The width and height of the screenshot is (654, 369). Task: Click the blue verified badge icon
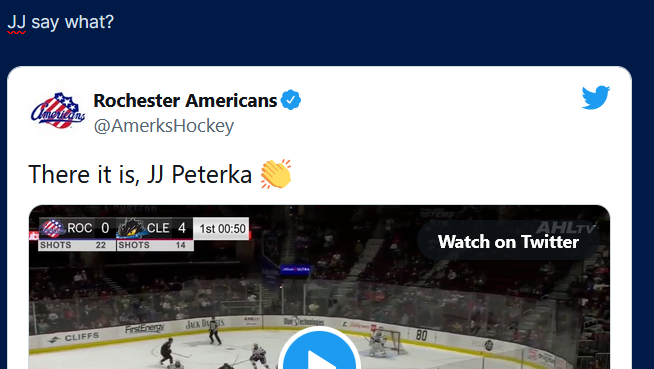291,100
